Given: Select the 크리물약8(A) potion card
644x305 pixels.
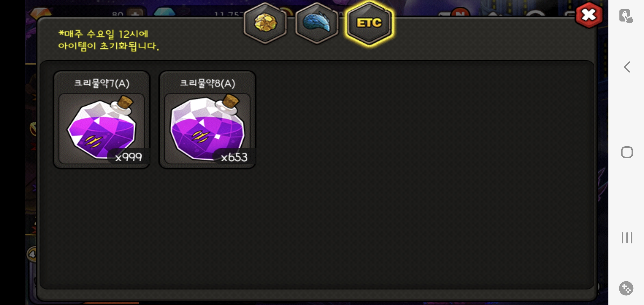Looking at the screenshot, I should click(207, 120).
